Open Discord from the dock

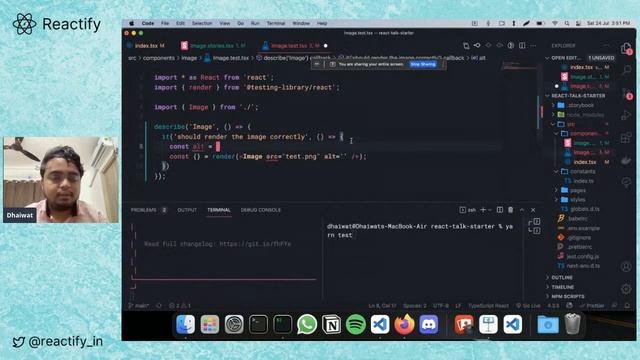click(429, 324)
